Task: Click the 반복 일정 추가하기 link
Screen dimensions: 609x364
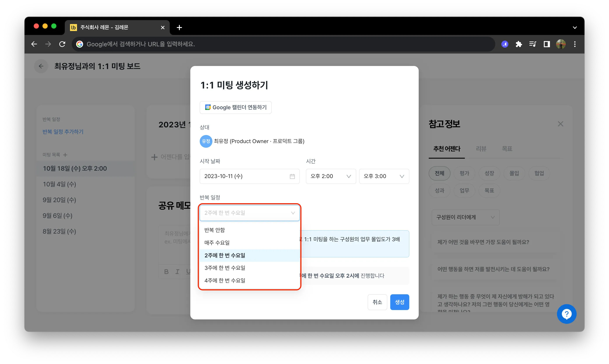Action: point(63,132)
